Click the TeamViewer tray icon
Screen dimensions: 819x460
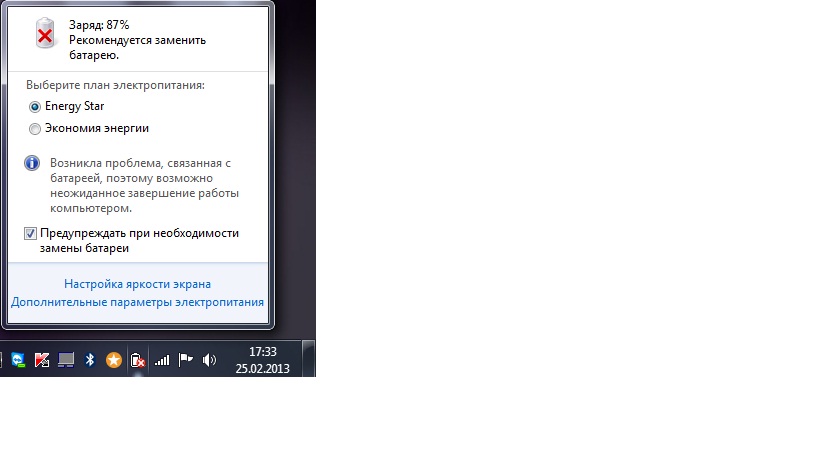click(18, 359)
